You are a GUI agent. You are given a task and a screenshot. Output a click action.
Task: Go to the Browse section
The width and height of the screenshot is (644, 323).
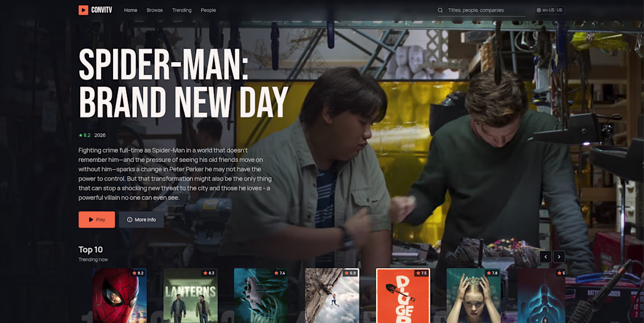click(155, 11)
